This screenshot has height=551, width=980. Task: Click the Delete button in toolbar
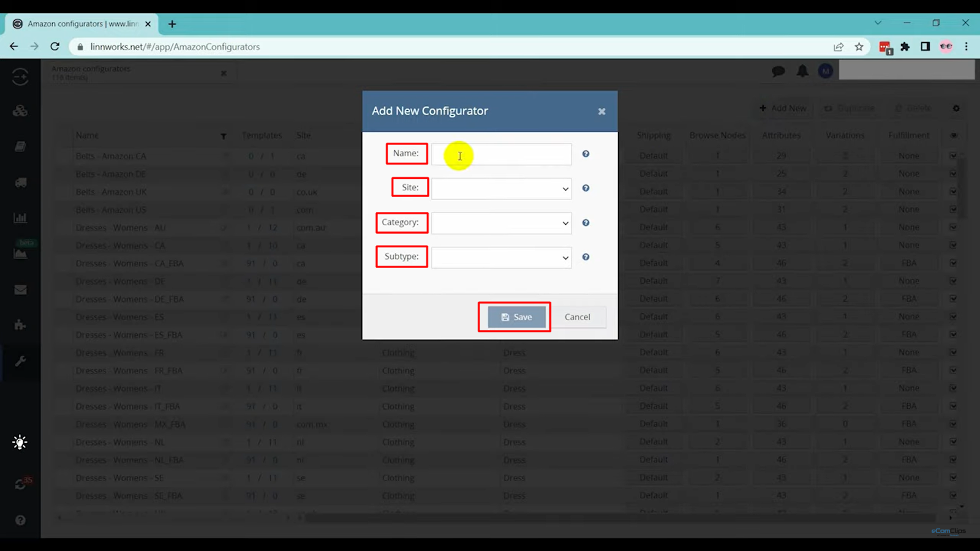click(x=913, y=108)
